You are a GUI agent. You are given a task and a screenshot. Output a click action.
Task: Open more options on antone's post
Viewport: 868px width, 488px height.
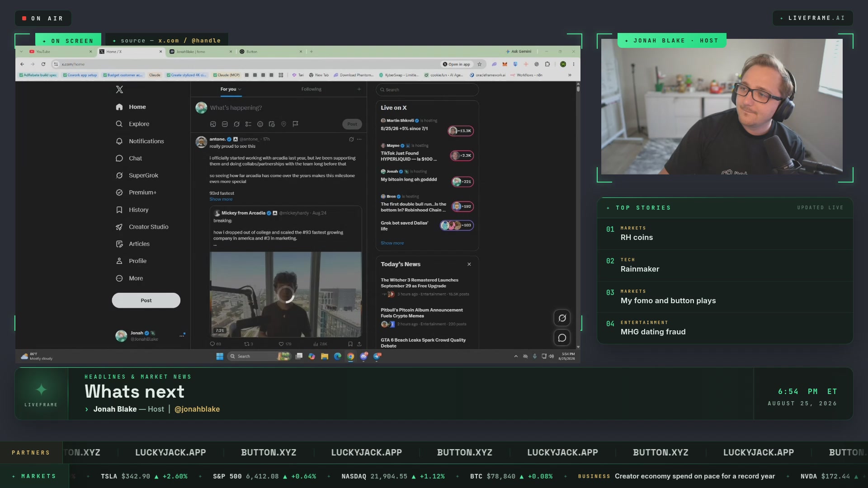(x=359, y=139)
